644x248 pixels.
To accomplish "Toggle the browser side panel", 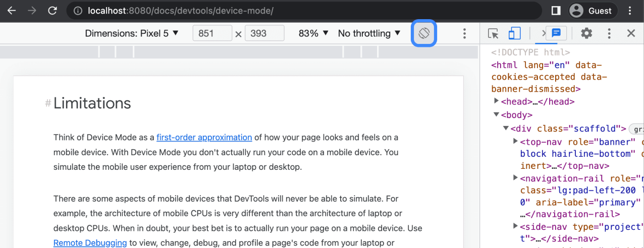I will 556,11.
